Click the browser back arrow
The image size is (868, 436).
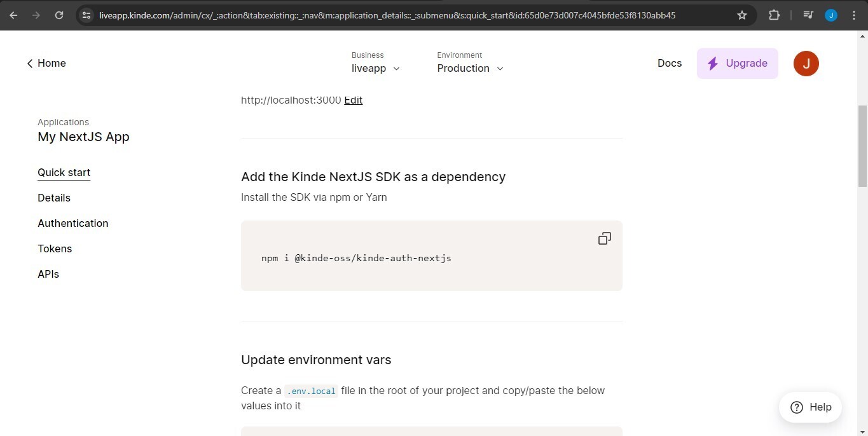pos(13,15)
